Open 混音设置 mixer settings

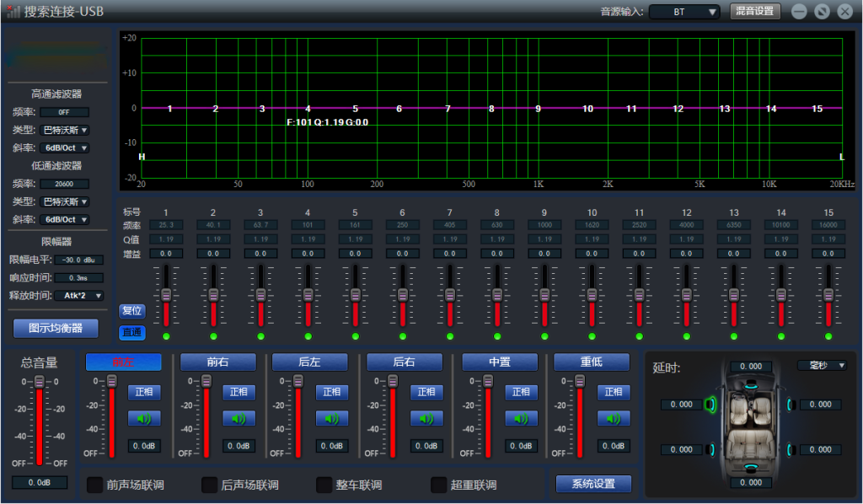click(x=755, y=11)
